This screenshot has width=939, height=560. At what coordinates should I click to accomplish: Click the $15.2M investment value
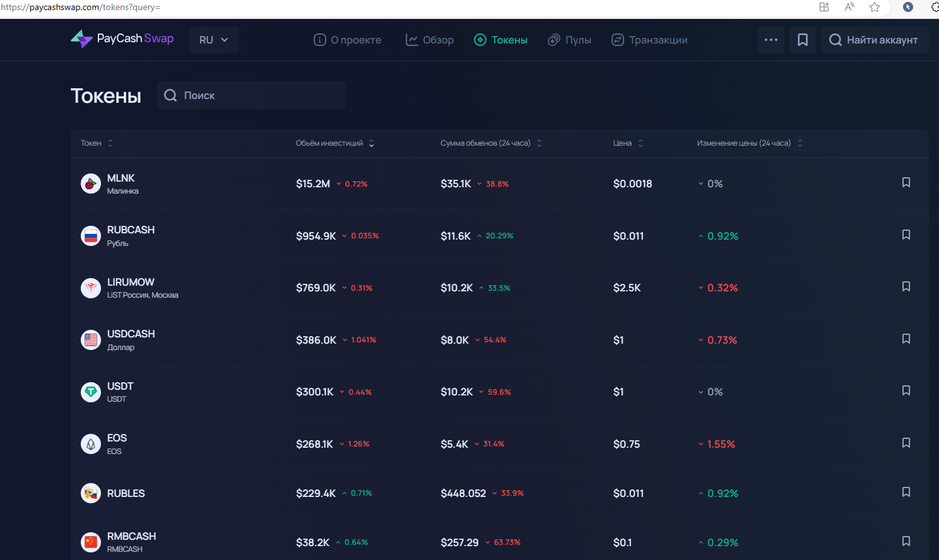click(x=313, y=184)
